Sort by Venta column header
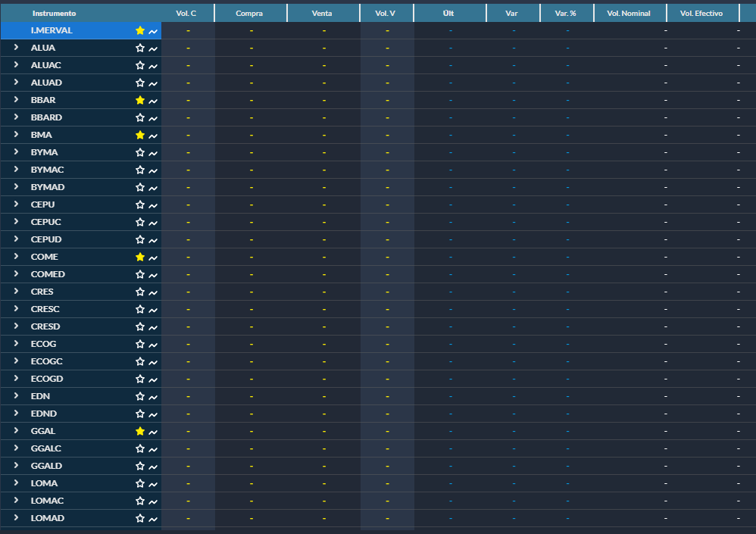Image resolution: width=756 pixels, height=534 pixels. [322, 14]
